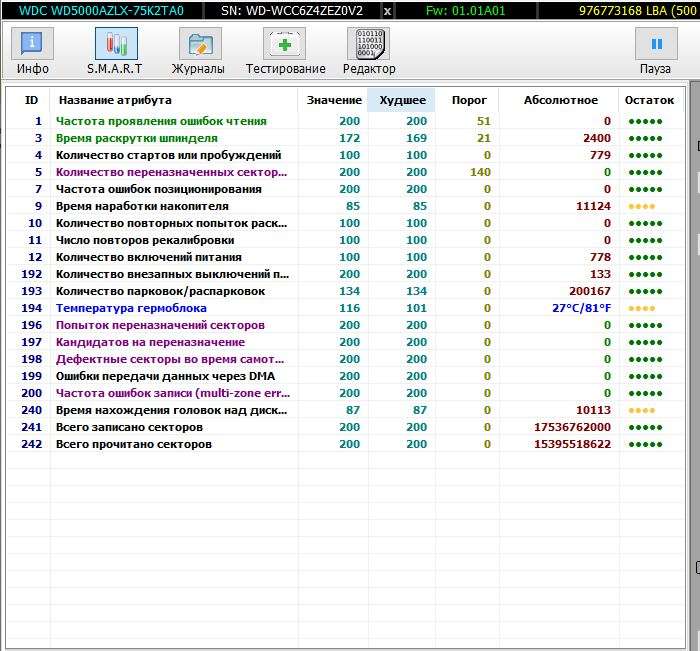700x651 pixels.
Task: Select row Количество включений питания
Action: coord(345,257)
